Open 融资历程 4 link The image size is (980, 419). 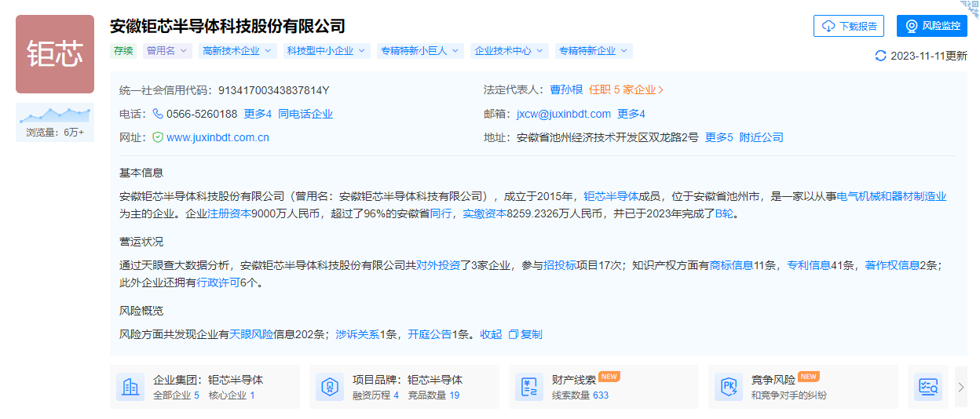[375, 395]
